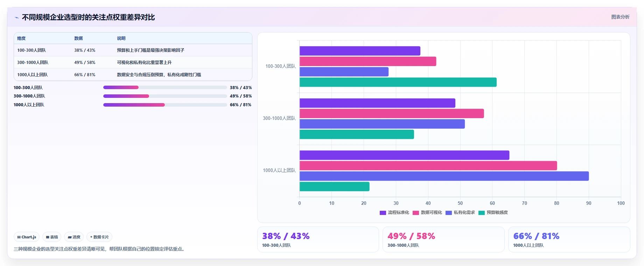Image resolution: width=644 pixels, height=266 pixels.
Task: Open the 49% / 58% data card
Action: pos(443,239)
